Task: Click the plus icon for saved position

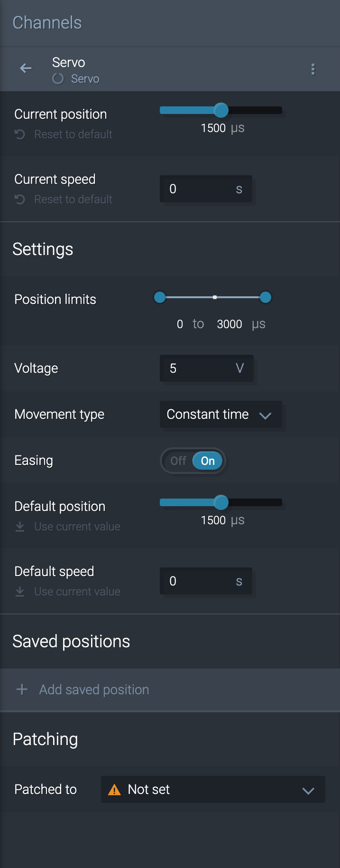Action: click(22, 689)
